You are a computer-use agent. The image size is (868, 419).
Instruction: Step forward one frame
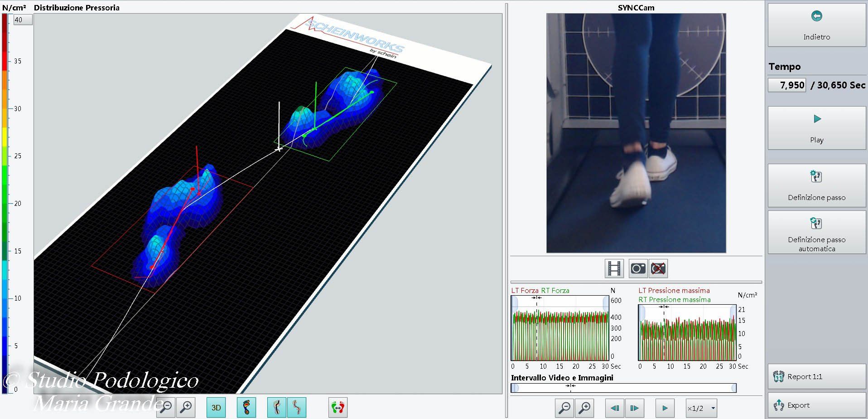[635, 408]
